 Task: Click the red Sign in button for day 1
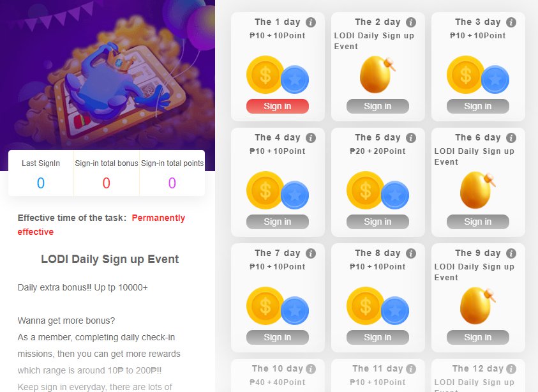click(277, 106)
